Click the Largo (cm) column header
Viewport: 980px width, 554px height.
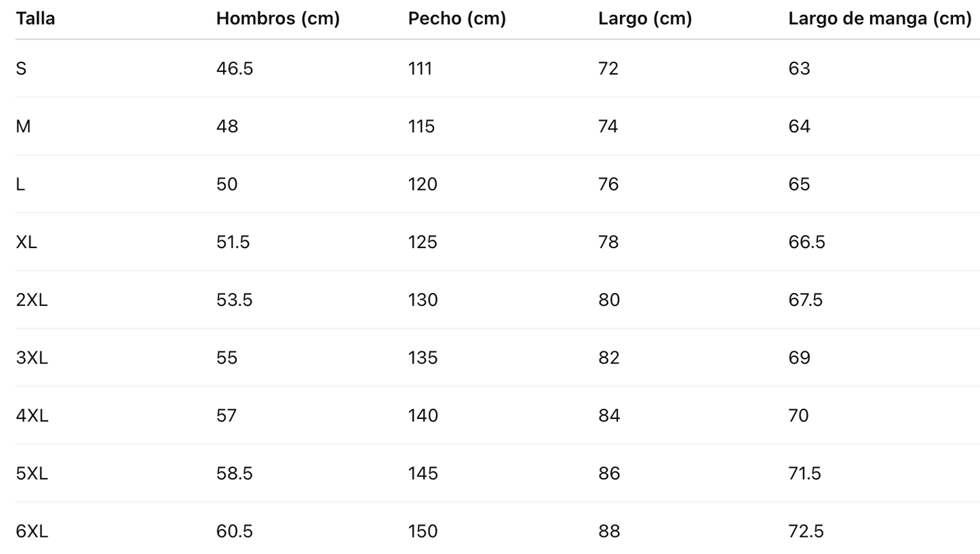pyautogui.click(x=644, y=18)
